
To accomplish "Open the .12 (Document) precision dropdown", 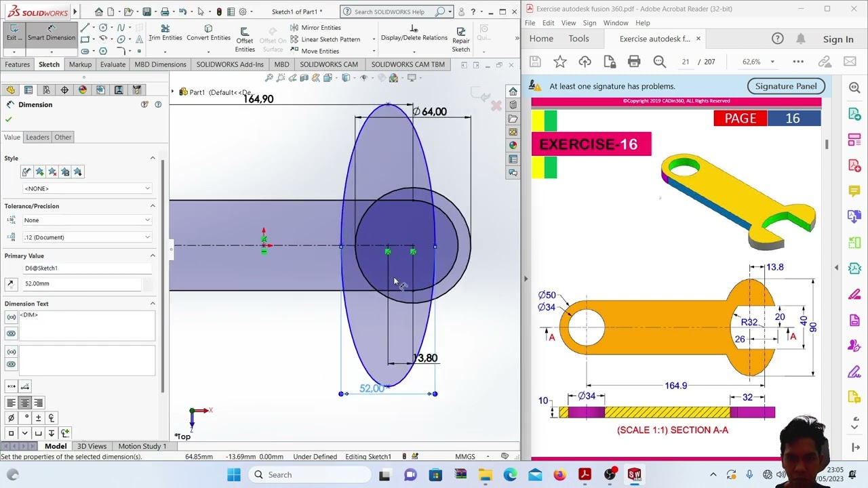I will [87, 237].
